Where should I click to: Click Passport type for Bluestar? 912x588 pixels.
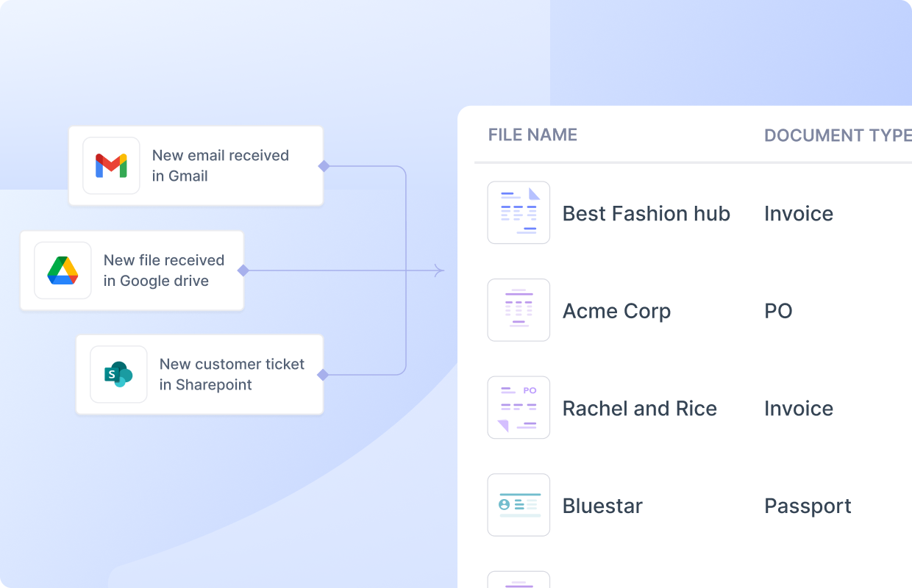click(x=808, y=506)
